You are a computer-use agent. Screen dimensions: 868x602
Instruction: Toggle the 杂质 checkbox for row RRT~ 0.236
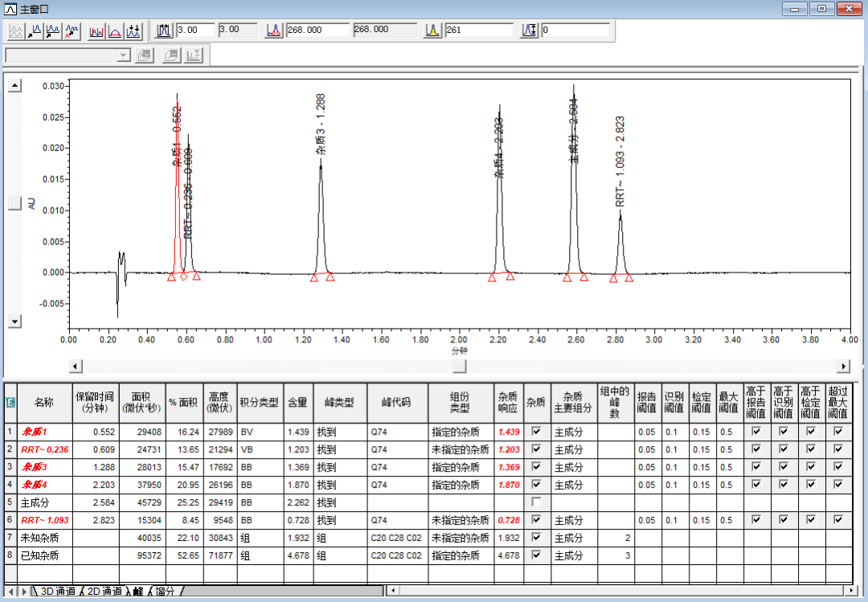(x=536, y=448)
